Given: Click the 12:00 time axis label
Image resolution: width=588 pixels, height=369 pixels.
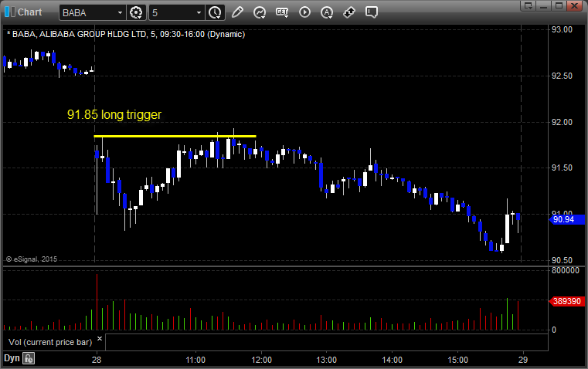Looking at the screenshot, I should (261, 360).
